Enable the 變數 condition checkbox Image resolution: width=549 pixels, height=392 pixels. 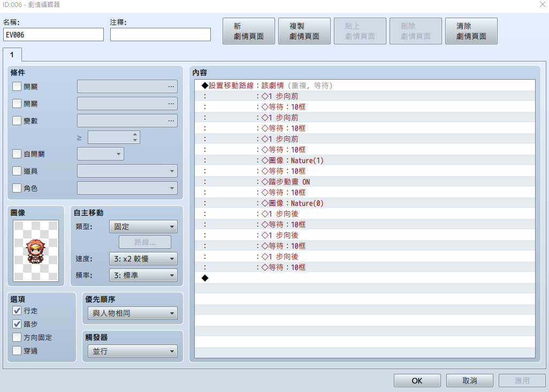coord(17,121)
